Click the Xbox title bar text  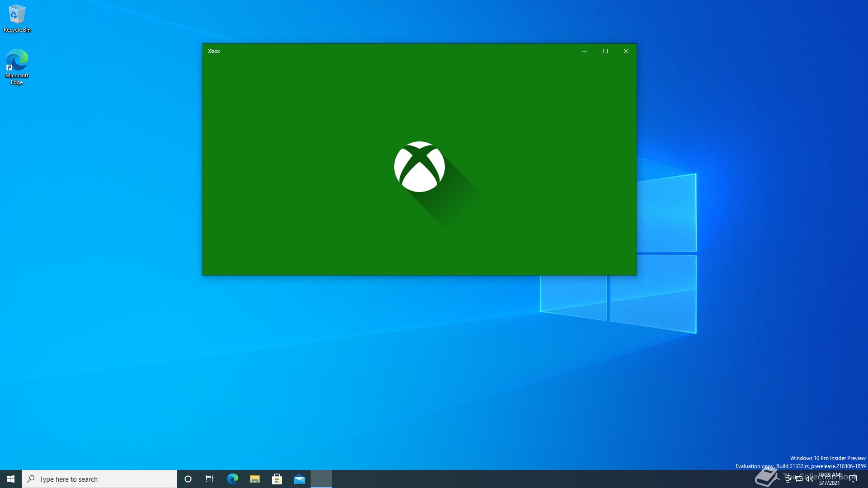214,51
